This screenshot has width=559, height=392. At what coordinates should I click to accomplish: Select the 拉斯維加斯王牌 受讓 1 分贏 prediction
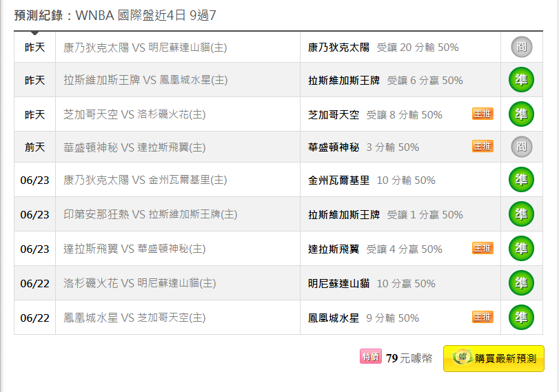tap(385, 215)
